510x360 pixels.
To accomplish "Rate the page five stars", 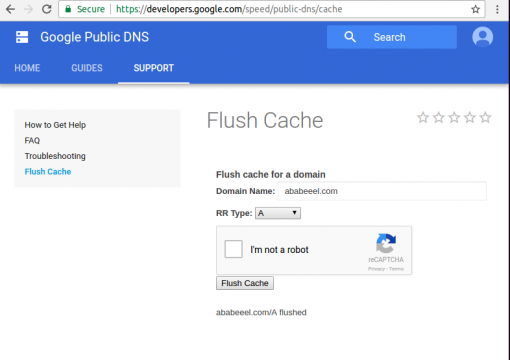I will 486,118.
